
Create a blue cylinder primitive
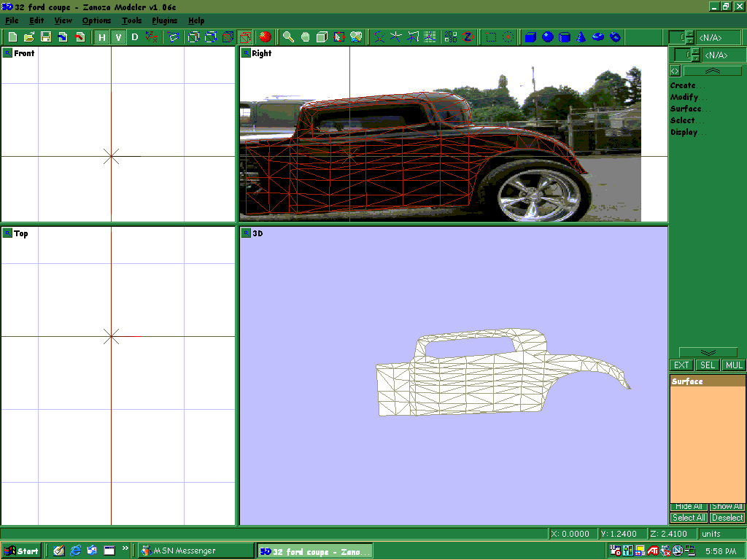coord(564,37)
